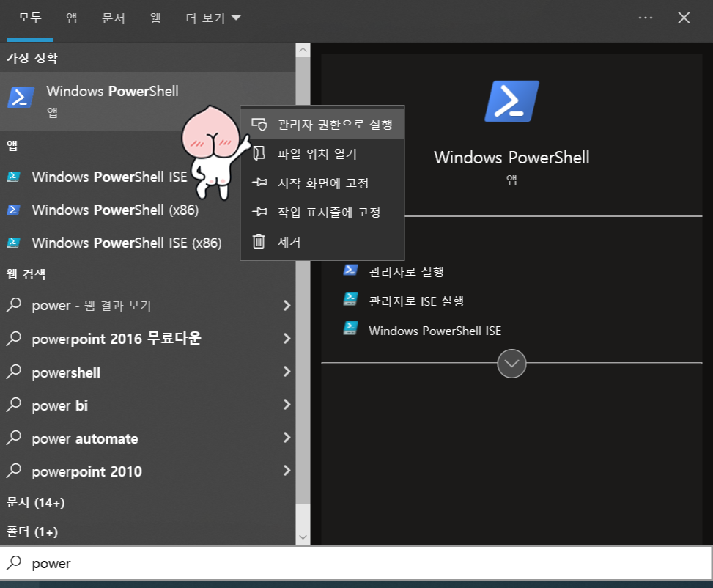Open the three-dot options menu
The width and height of the screenshot is (713, 588).
click(x=646, y=18)
